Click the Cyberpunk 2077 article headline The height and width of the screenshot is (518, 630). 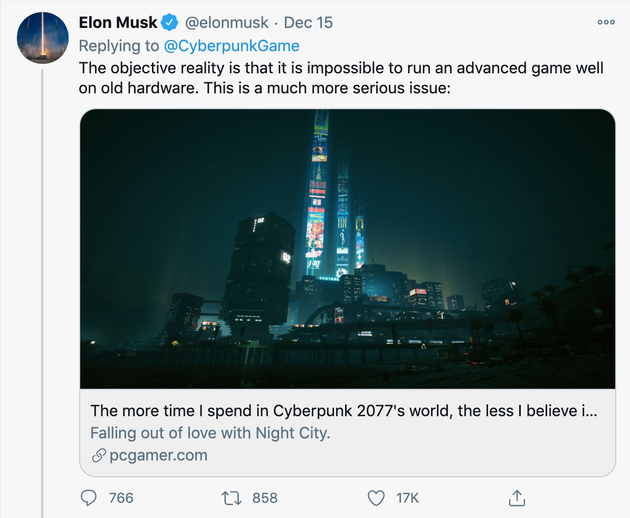(x=343, y=411)
